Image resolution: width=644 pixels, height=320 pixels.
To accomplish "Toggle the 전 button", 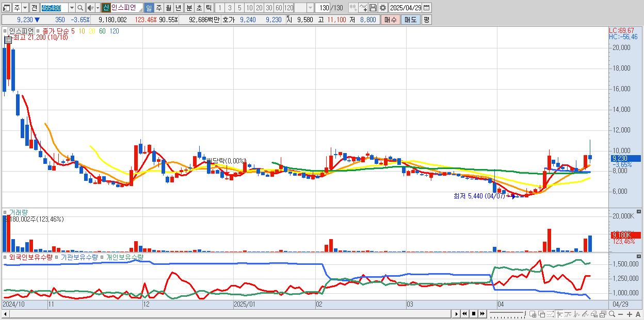I will [35, 8].
